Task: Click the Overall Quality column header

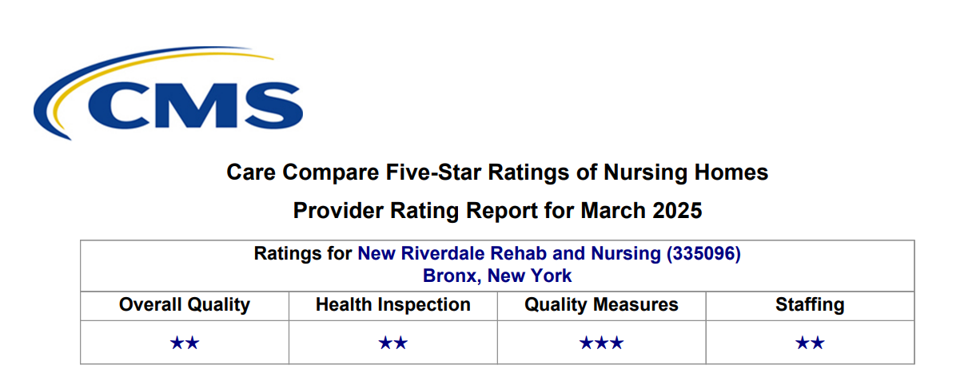Action: pos(185,304)
